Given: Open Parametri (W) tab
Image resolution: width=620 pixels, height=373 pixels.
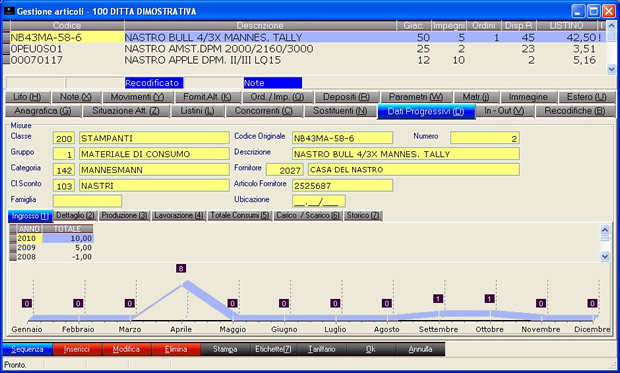Looking at the screenshot, I should [x=416, y=97].
